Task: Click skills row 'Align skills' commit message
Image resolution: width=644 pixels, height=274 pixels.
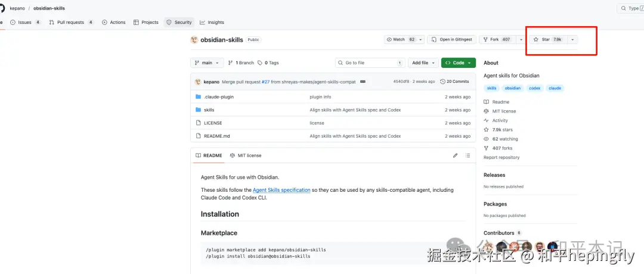Action: click(355, 110)
